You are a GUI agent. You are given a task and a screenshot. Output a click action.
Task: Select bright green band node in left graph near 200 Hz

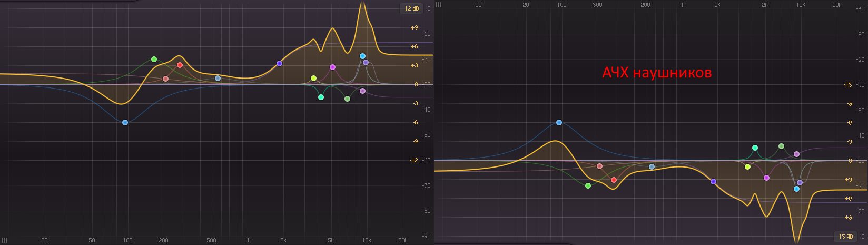tap(154, 59)
